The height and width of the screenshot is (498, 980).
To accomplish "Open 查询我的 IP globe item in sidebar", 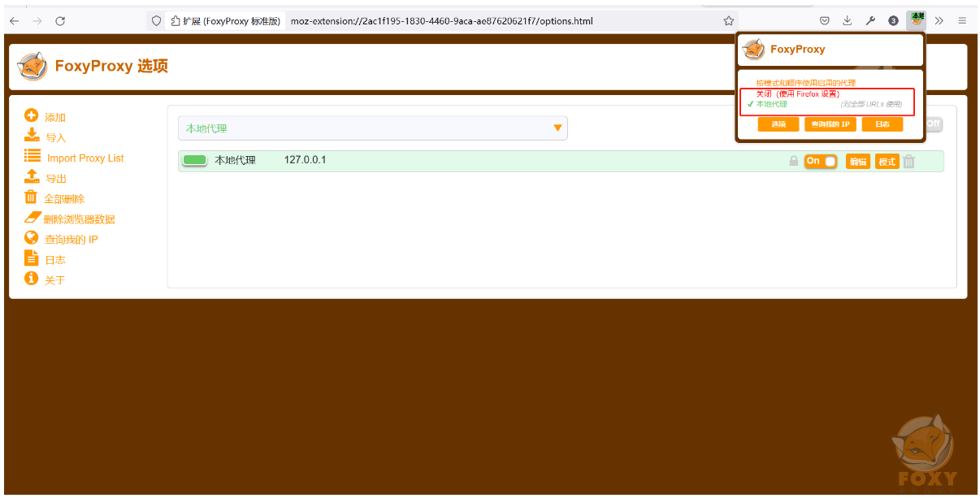I will pyautogui.click(x=61, y=239).
